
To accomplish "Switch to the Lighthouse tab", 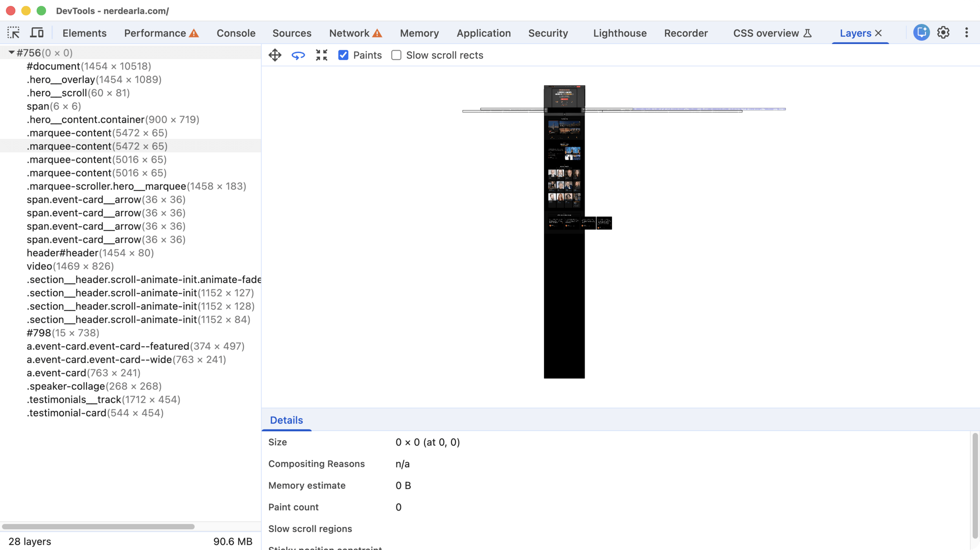I will (x=619, y=33).
